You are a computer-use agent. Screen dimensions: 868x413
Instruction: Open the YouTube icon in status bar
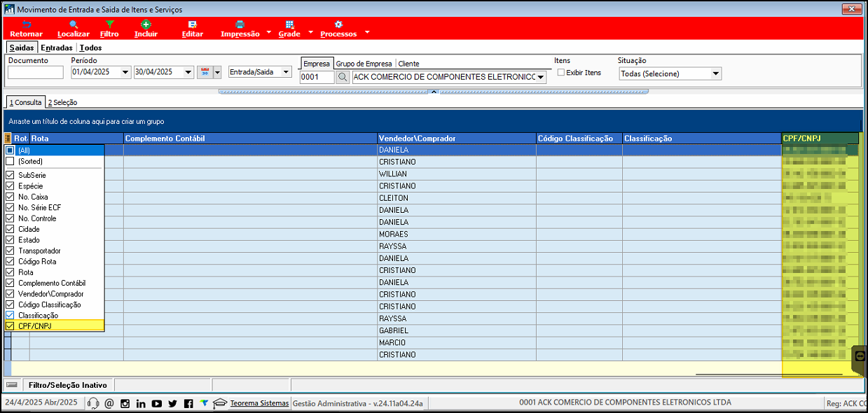(157, 403)
